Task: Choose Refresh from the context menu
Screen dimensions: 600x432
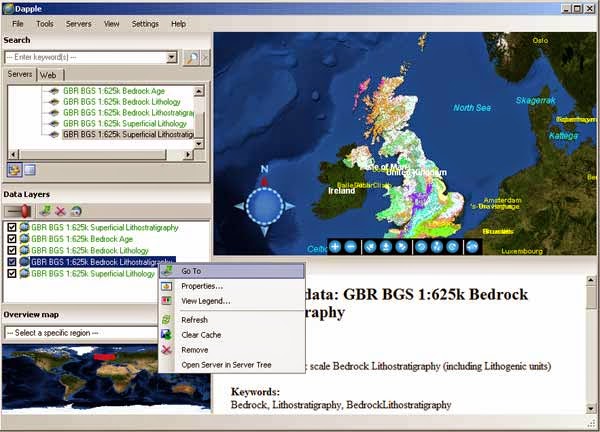Action: 232,320
